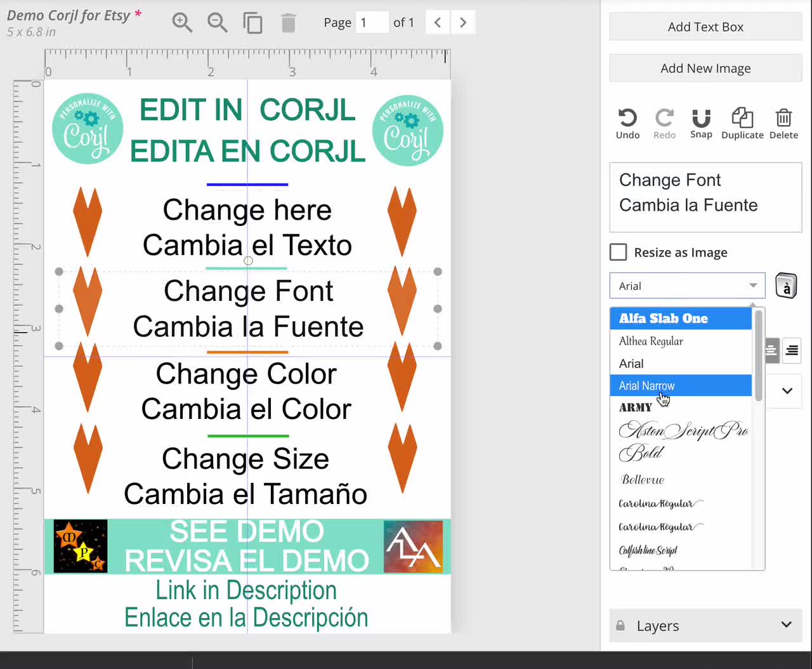The height and width of the screenshot is (669, 812).
Task: Go to the previous page
Action: [438, 22]
